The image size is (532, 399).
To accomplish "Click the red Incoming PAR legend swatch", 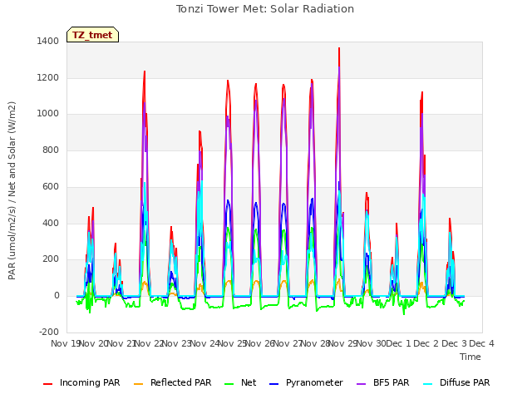I will point(48,384).
